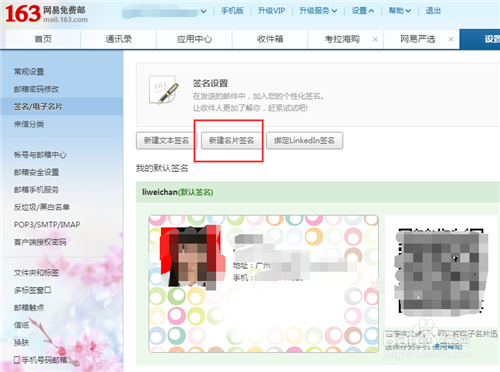Expand the account name dropdown arrow
The image size is (500, 372).
(x=203, y=11)
